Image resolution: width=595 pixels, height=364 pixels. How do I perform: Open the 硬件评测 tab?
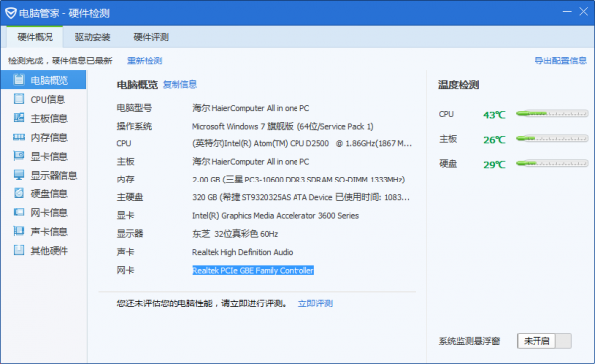pos(151,37)
